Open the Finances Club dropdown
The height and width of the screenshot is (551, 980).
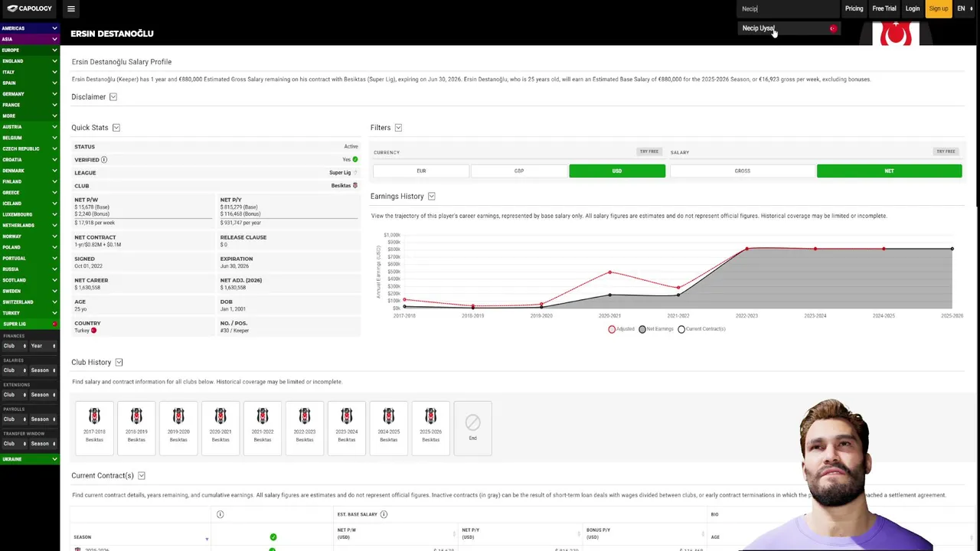[x=15, y=346]
